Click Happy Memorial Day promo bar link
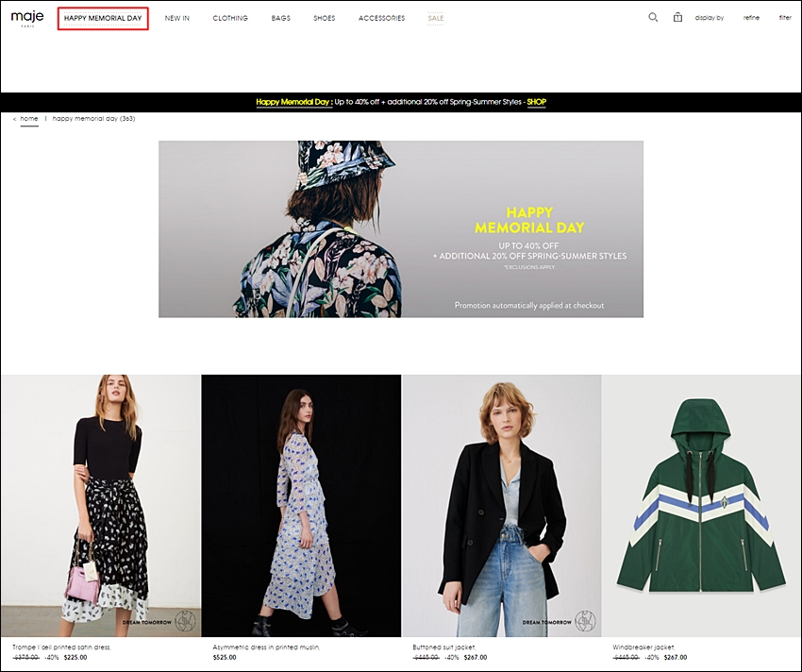The height and width of the screenshot is (672, 802). point(292,102)
